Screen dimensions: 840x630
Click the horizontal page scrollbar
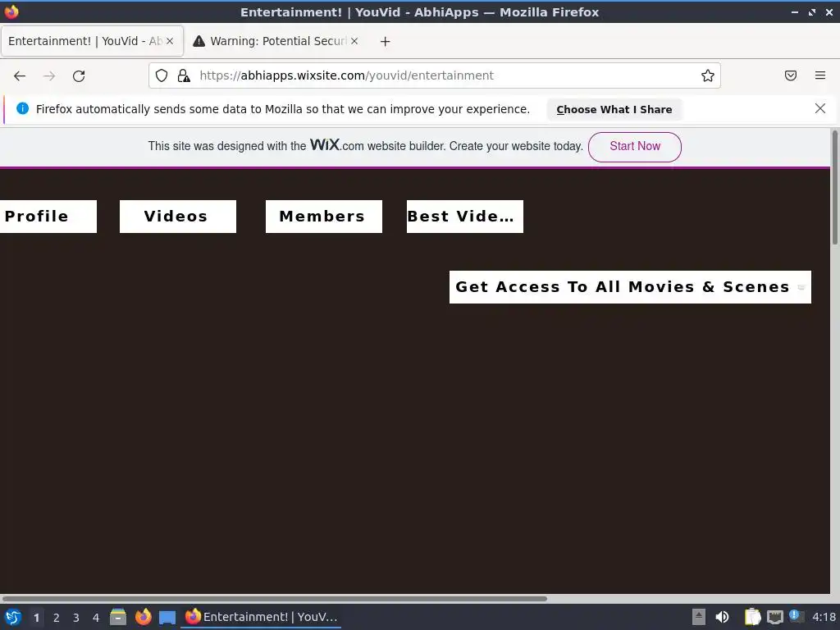tap(274, 598)
